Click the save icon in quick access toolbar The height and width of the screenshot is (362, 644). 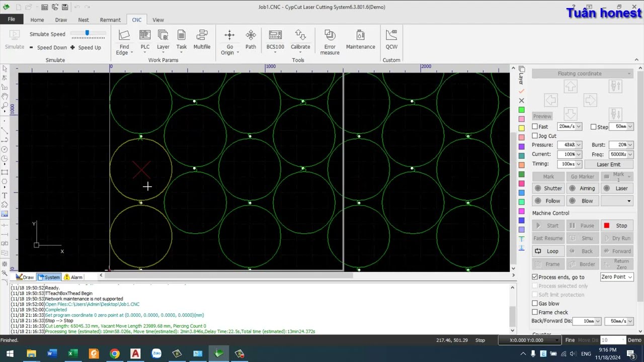click(x=66, y=7)
